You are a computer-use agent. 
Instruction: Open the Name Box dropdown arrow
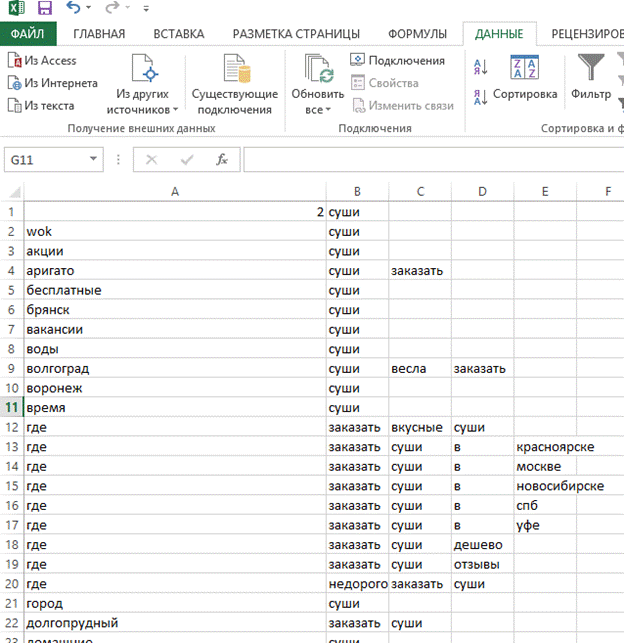[93, 159]
